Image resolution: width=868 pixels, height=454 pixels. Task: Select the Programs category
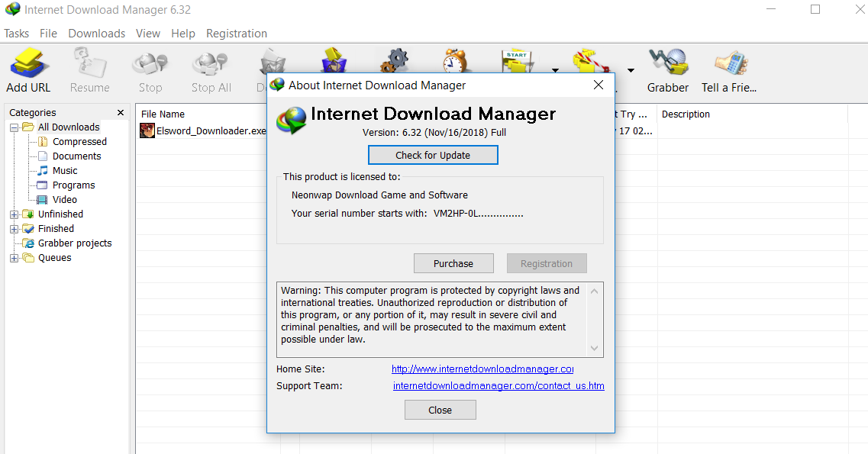pos(73,185)
